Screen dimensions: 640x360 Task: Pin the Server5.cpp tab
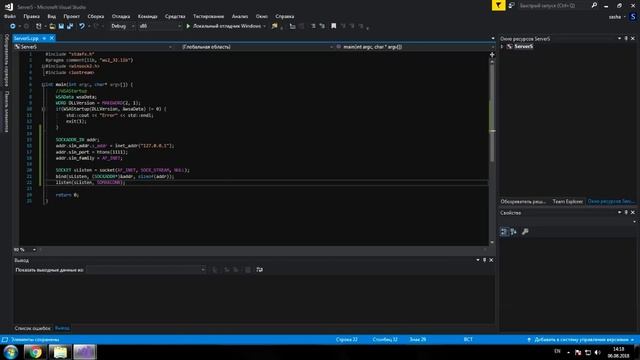point(44,38)
